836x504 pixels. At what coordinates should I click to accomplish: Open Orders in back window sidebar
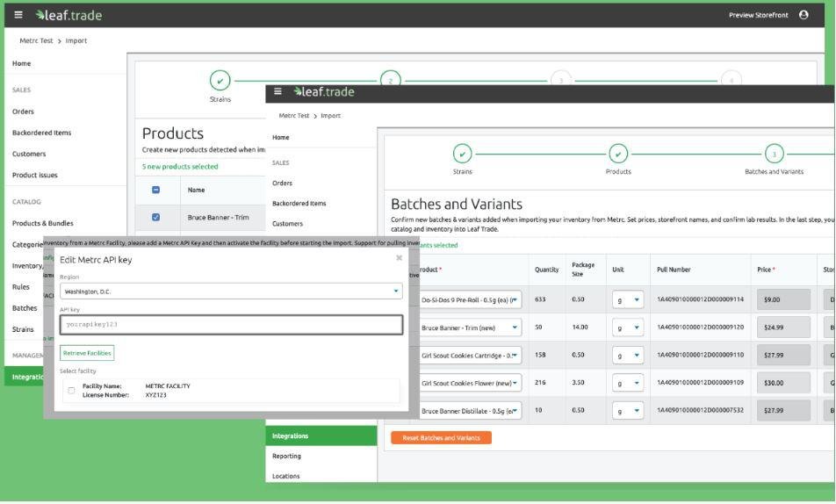[x=23, y=112]
